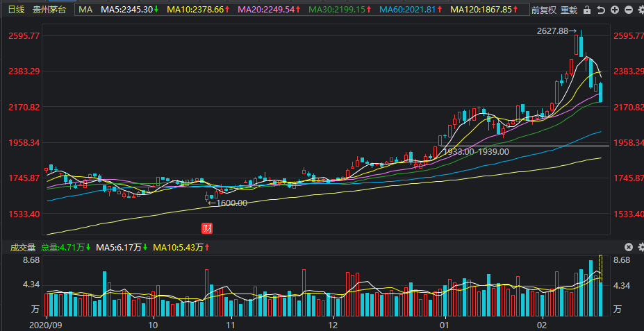Screen dimensions: 644x331
Task: Click the undo arrow icon in the top toolbar
Action: point(601,10)
